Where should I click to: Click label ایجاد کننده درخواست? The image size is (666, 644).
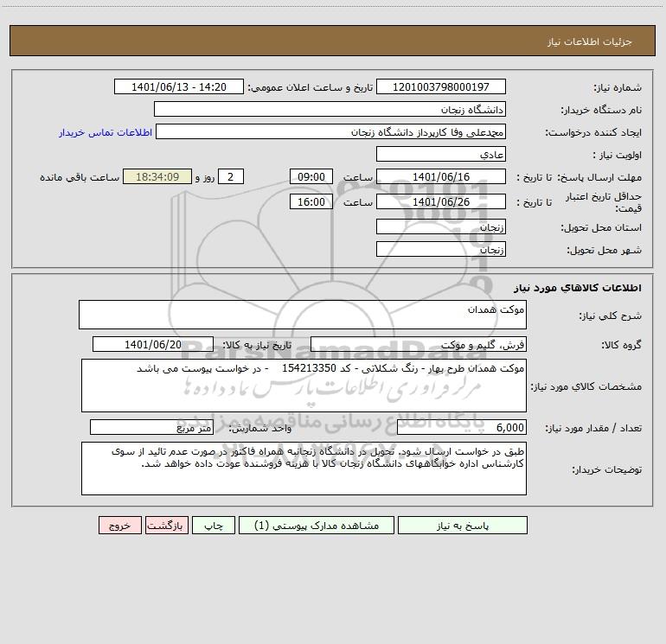593,133
